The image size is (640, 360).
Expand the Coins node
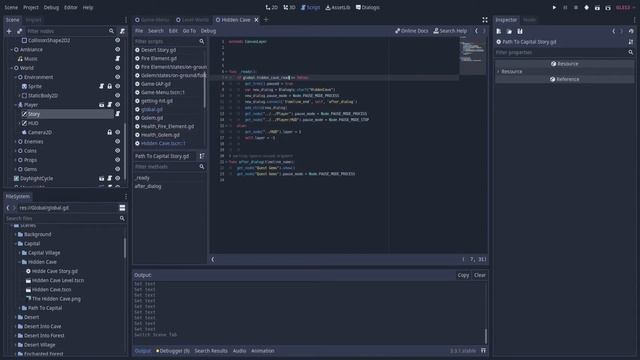tap(16, 151)
